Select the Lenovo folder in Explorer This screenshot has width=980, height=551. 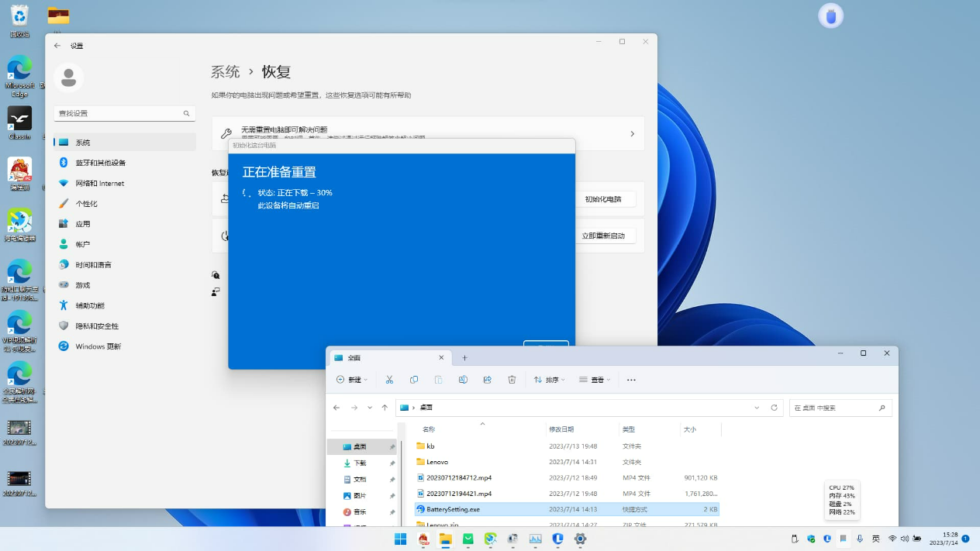tap(567, 462)
